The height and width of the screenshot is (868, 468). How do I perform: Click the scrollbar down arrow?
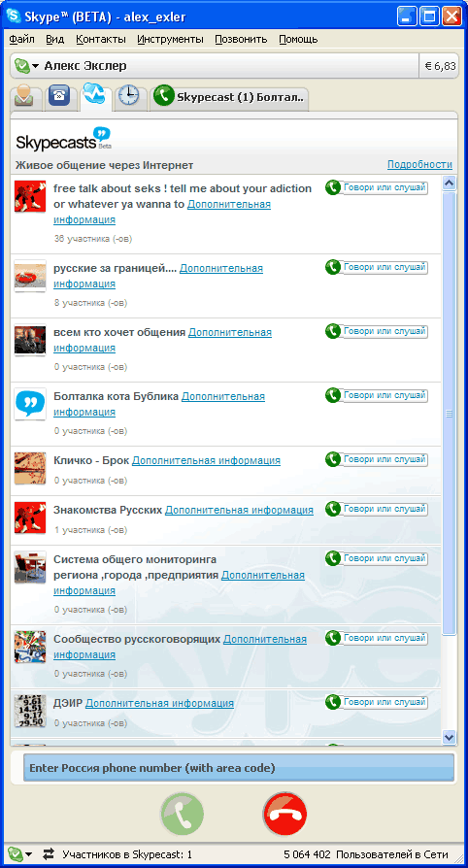[x=450, y=737]
